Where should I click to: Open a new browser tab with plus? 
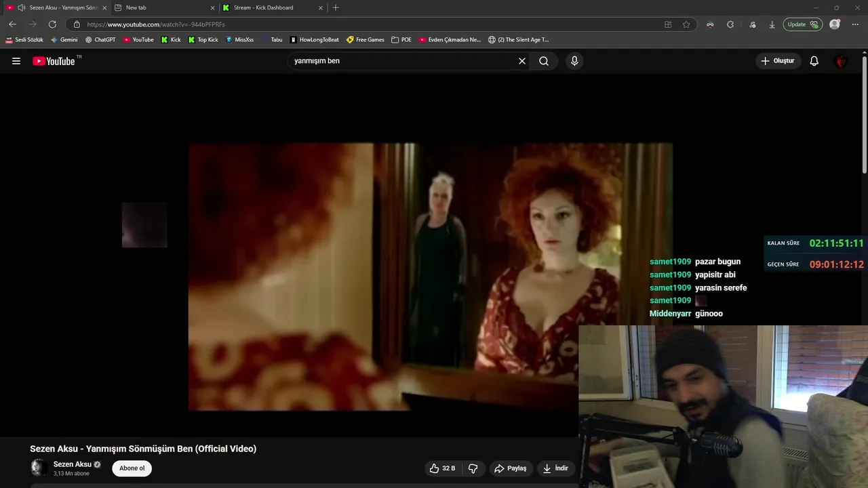pyautogui.click(x=336, y=7)
